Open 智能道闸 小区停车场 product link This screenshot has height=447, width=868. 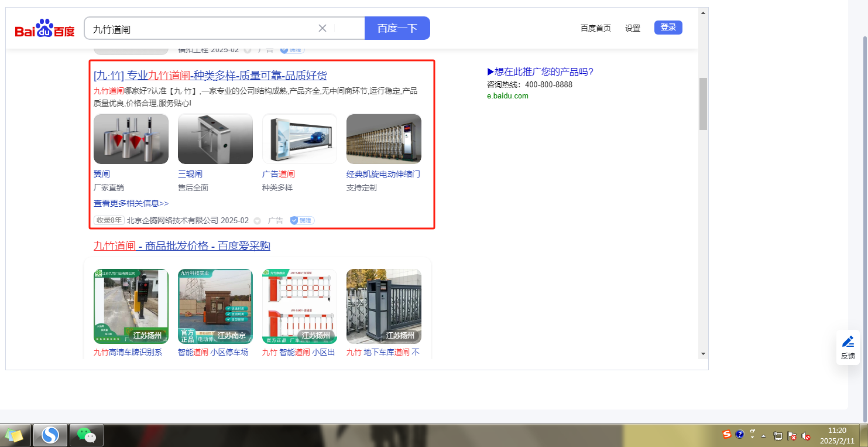pos(213,352)
